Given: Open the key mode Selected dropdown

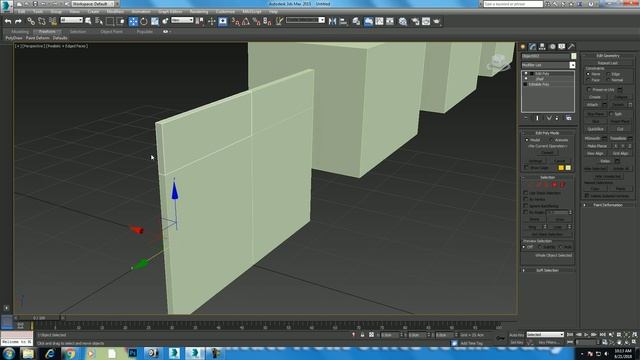Looking at the screenshot, I should pyautogui.click(x=545, y=335).
